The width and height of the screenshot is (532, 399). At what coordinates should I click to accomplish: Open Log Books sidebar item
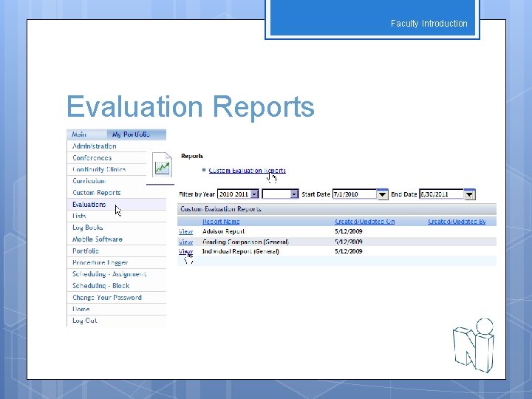point(87,228)
